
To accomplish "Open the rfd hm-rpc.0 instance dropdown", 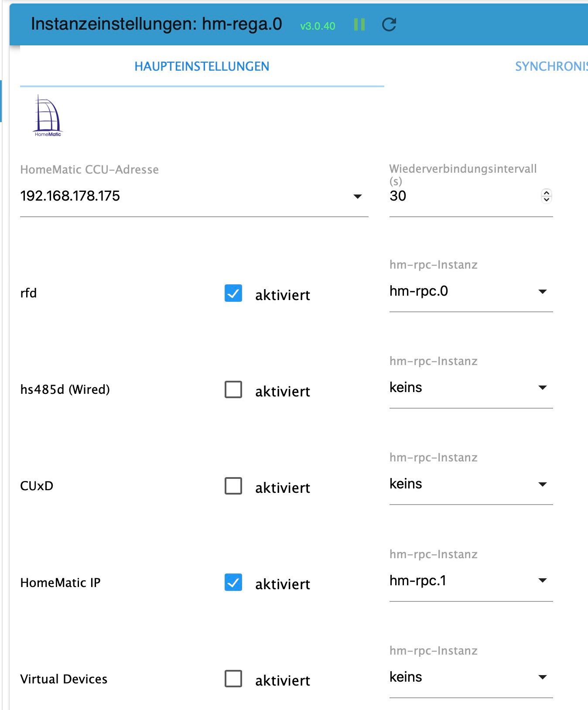I will pyautogui.click(x=542, y=292).
